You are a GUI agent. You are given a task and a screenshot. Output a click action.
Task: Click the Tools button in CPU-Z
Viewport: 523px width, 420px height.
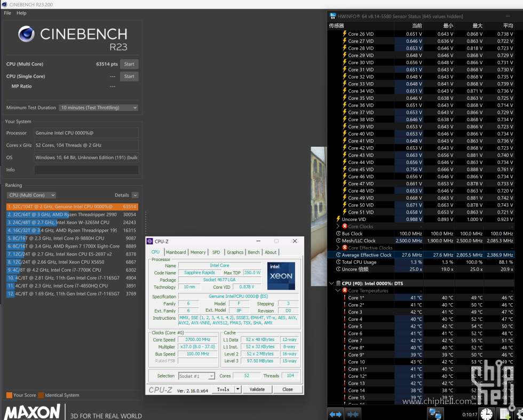click(223, 389)
